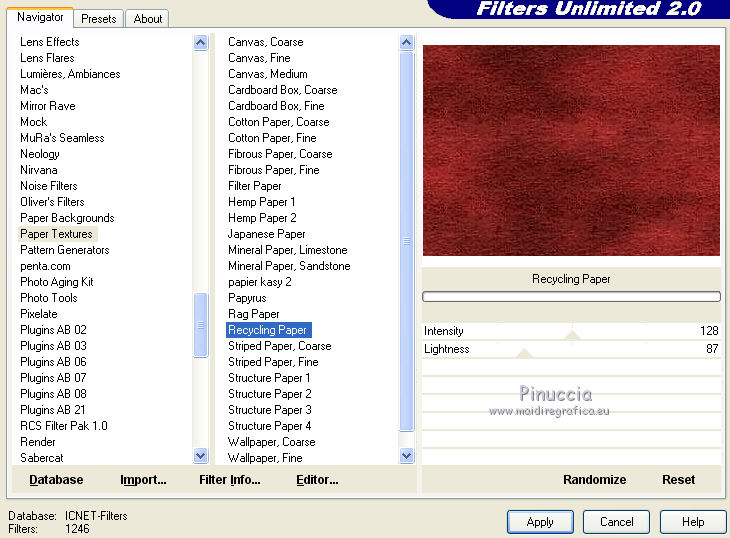Choose Striped Paper, Fine filter
Viewport: 730px width, 538px height.
(x=273, y=362)
